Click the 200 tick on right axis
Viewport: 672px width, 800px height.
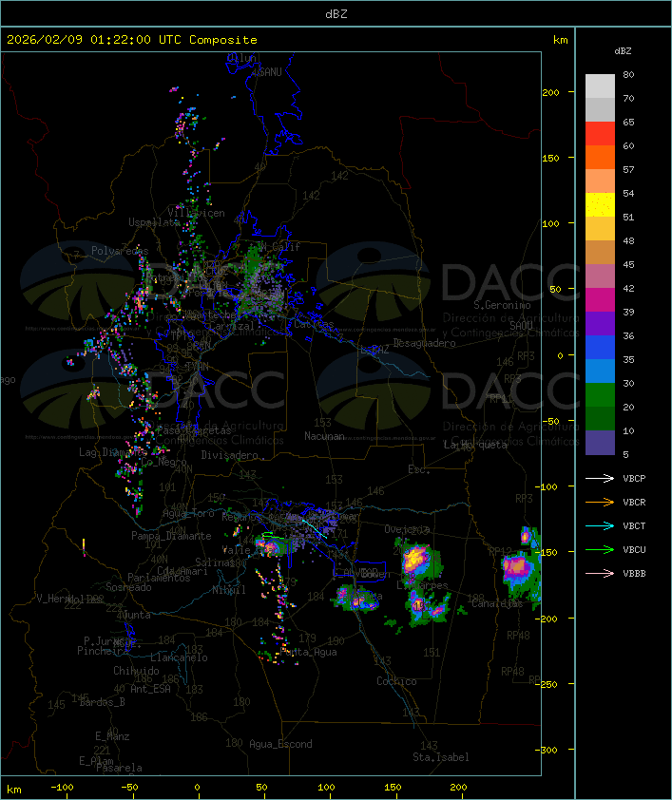[x=550, y=92]
